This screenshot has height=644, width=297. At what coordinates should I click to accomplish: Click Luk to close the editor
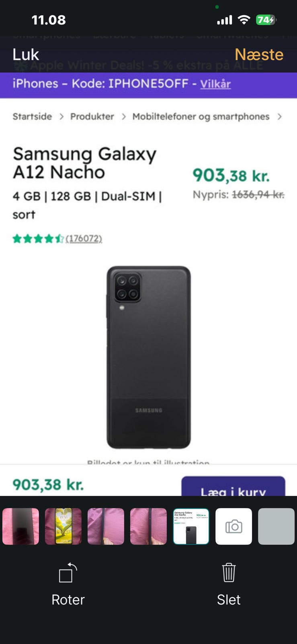click(26, 54)
